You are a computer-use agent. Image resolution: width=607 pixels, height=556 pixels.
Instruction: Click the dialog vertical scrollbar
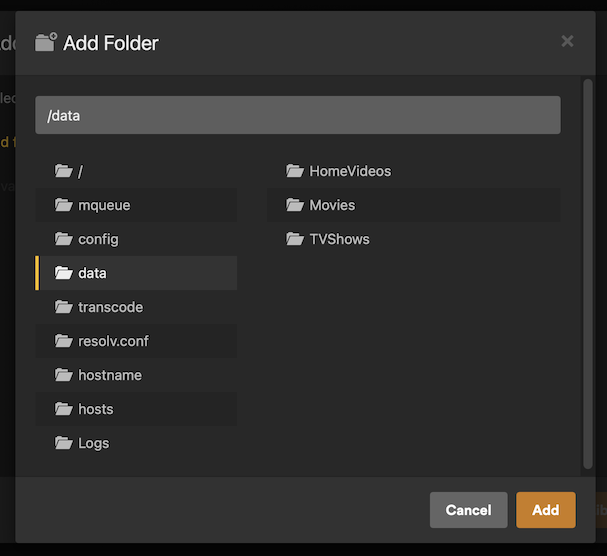[588, 274]
